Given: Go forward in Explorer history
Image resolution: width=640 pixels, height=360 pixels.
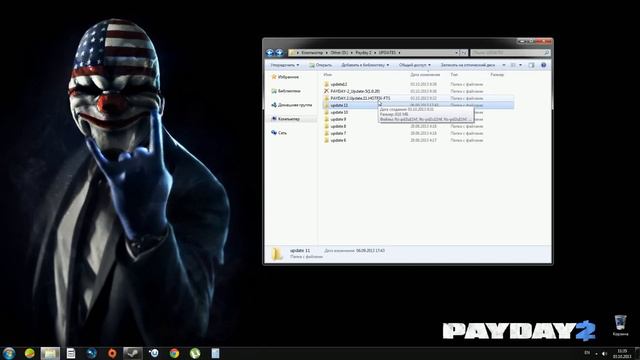Looking at the screenshot, I should point(279,53).
